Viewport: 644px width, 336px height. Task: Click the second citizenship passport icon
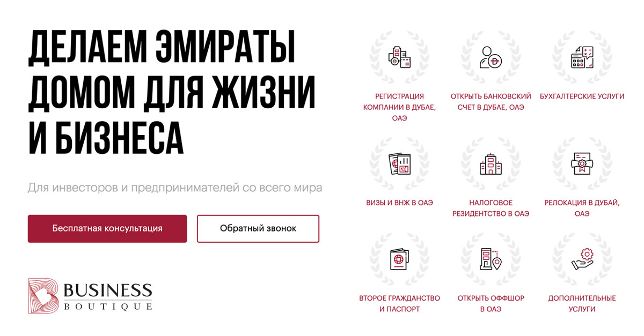click(x=399, y=259)
